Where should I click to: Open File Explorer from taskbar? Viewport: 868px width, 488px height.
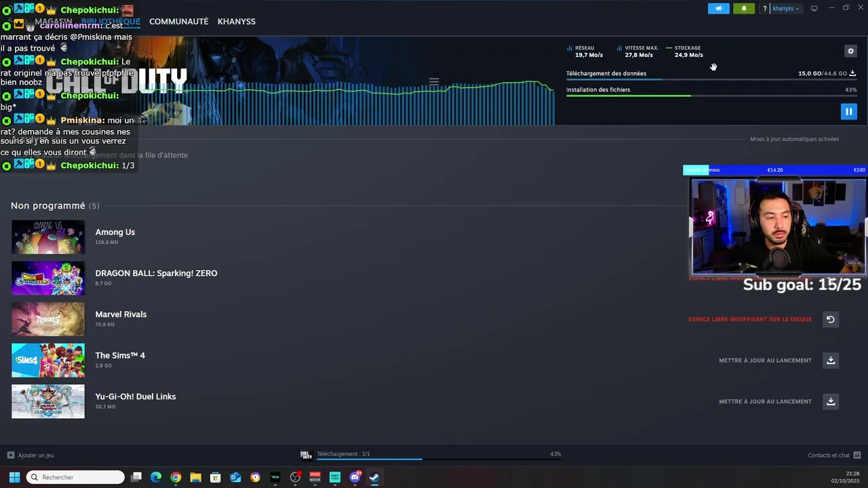(195, 477)
